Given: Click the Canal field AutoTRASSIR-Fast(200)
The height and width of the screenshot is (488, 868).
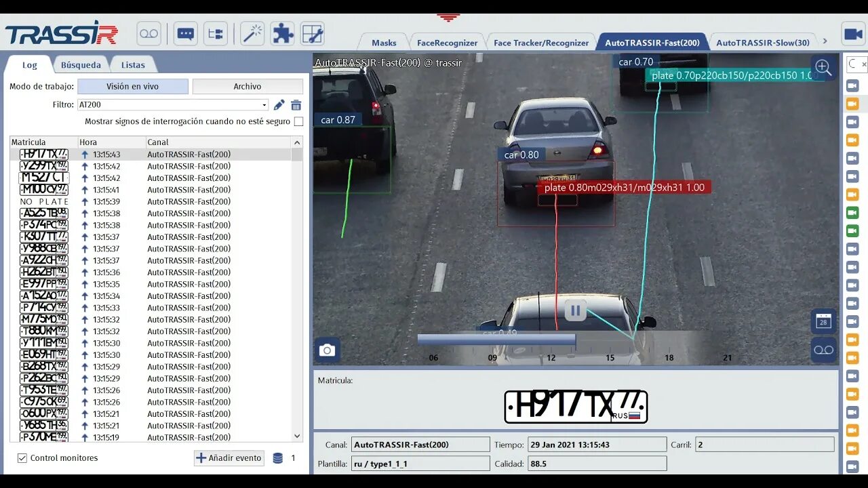Looking at the screenshot, I should pyautogui.click(x=420, y=445).
